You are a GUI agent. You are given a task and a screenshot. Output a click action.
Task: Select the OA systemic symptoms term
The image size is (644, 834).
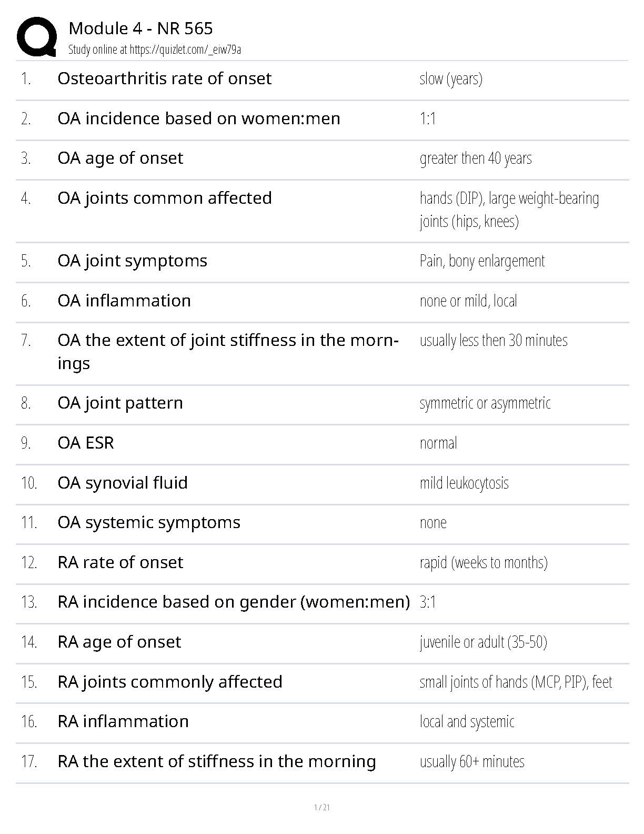[x=148, y=522]
